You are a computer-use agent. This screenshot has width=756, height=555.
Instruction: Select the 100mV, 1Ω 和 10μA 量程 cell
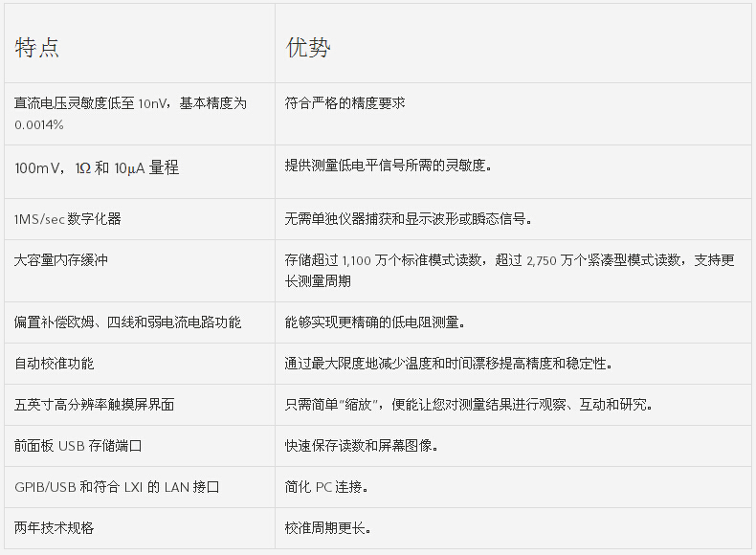point(97,167)
